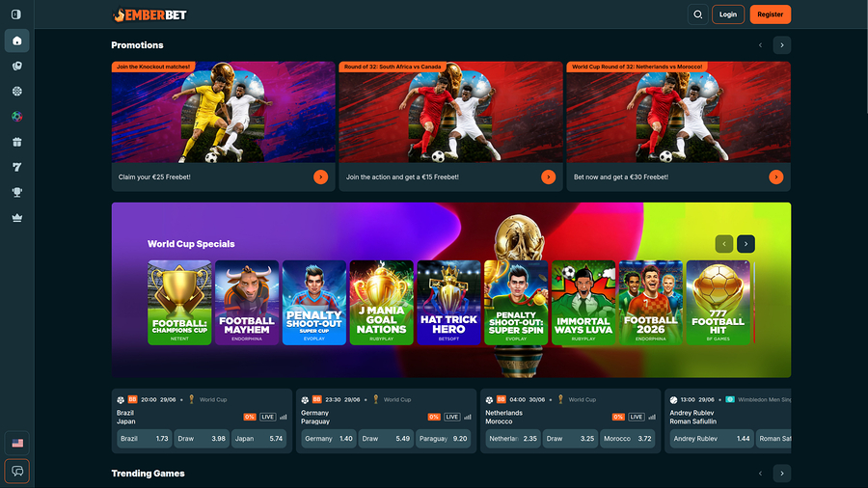868x488 pixels.
Task: Go to previous World Cup Specials games
Action: pyautogui.click(x=724, y=244)
